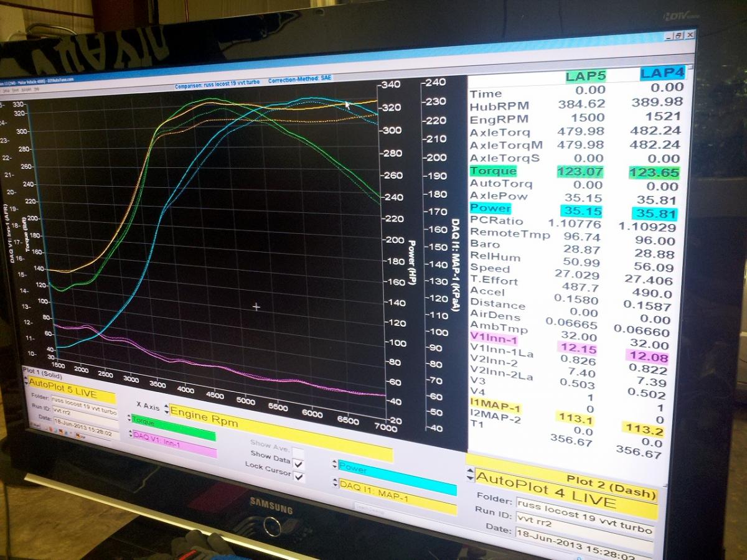Click the pink AFR value 12.15
Image resolution: width=747 pixels, height=560 pixels.
578,349
